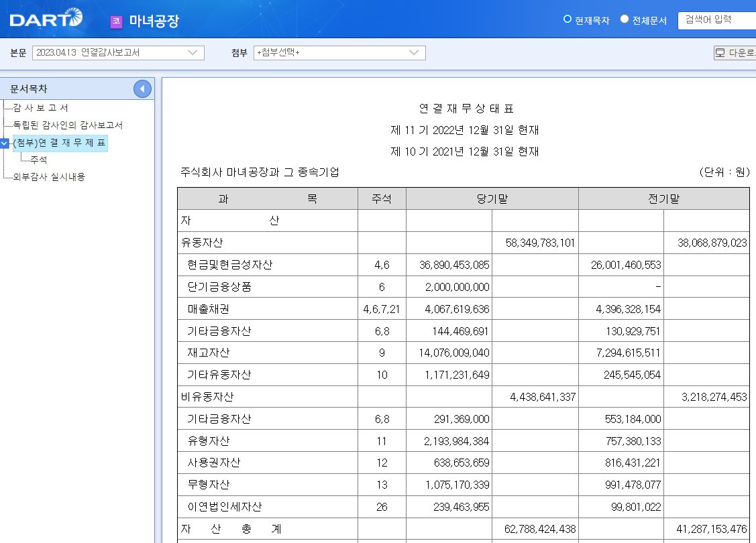Click the 검색어 입력 search field
Screen dimensions: 756x543
click(716, 19)
